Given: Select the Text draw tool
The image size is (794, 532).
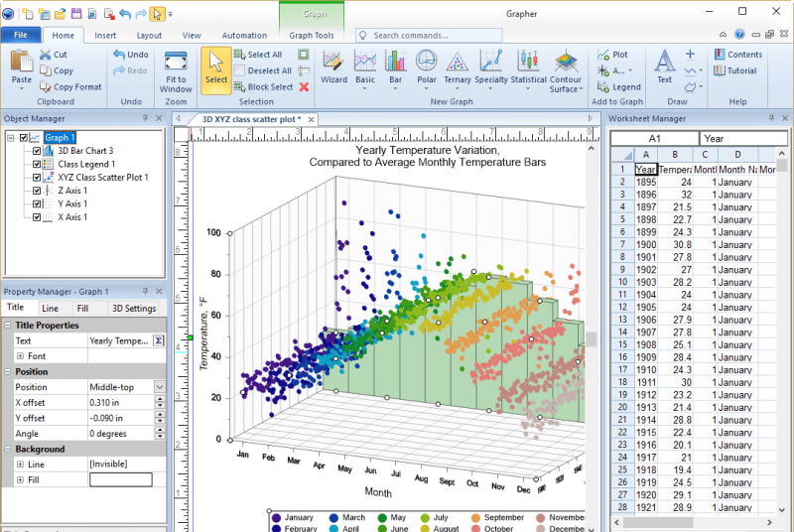Looking at the screenshot, I should tap(664, 66).
